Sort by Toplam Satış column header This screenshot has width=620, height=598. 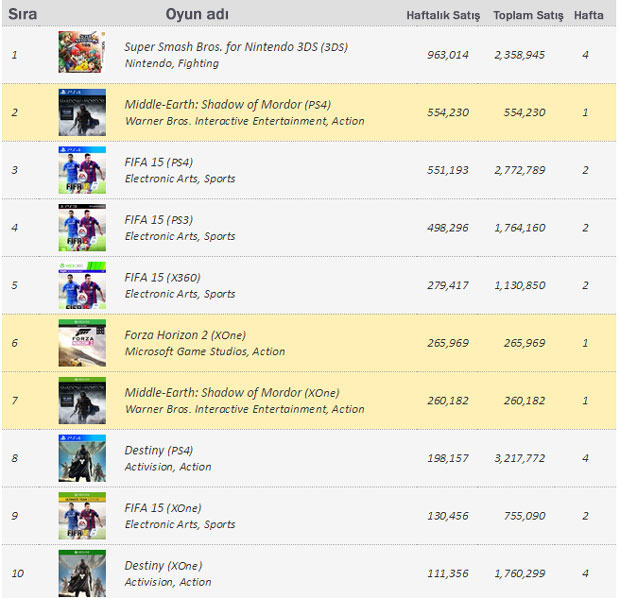click(x=528, y=15)
